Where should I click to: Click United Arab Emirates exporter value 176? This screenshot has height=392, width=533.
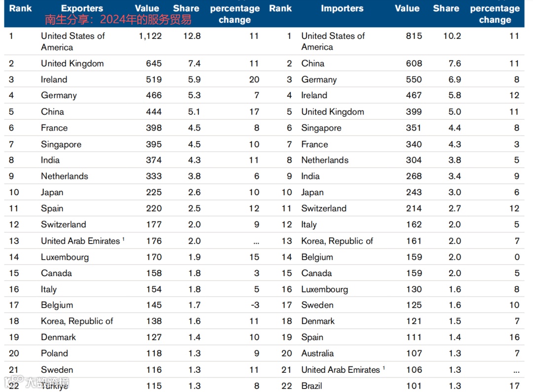(153, 241)
